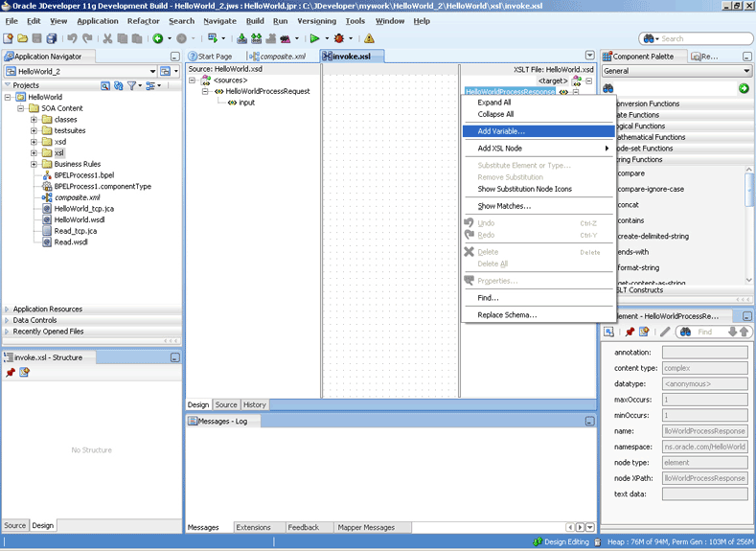Click green go arrow in Component Palette
Viewport: 756px width, 551px height.
tap(744, 88)
